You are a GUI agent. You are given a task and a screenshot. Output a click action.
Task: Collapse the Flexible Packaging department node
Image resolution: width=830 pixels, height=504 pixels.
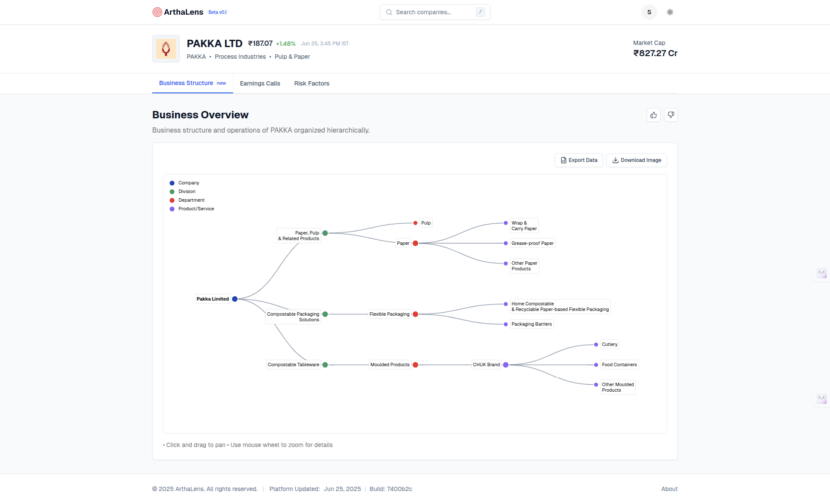click(415, 314)
